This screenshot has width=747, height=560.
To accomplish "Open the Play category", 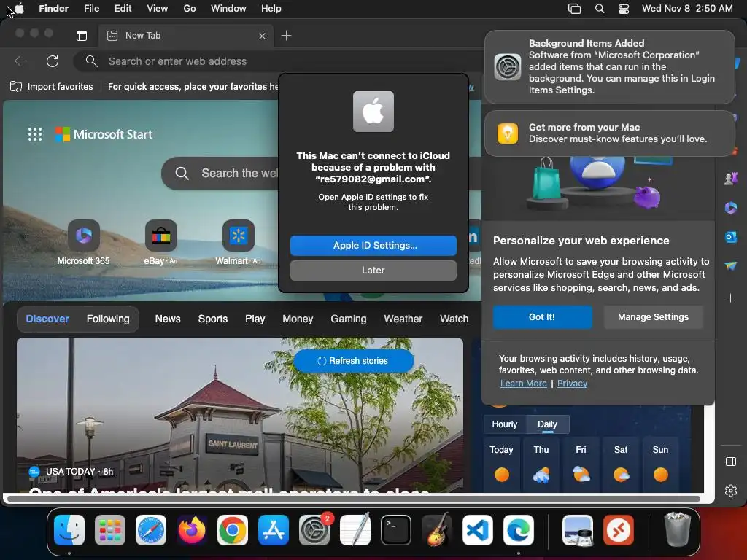I will click(x=255, y=319).
